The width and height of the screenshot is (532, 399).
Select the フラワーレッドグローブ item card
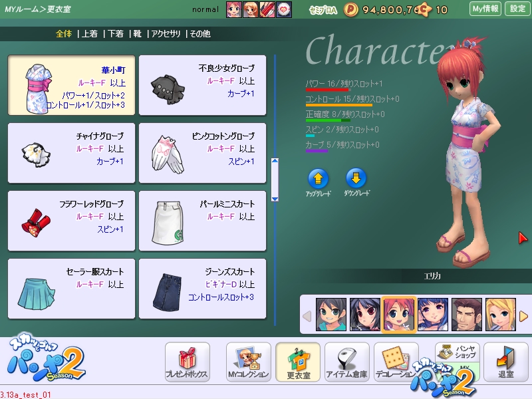tap(72, 221)
